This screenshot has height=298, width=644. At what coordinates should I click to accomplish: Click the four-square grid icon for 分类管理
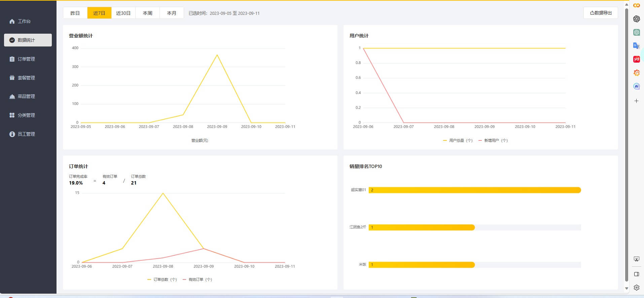[x=12, y=115]
